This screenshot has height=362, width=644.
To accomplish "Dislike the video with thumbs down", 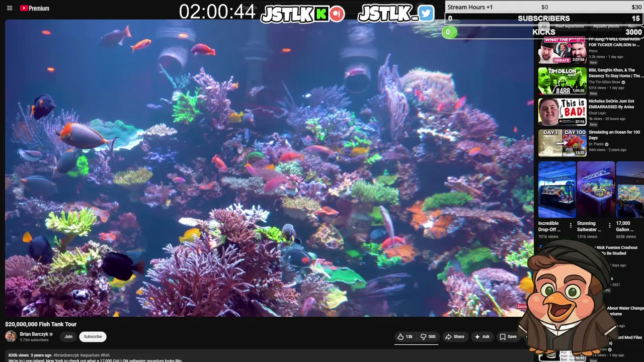I will pyautogui.click(x=428, y=337).
